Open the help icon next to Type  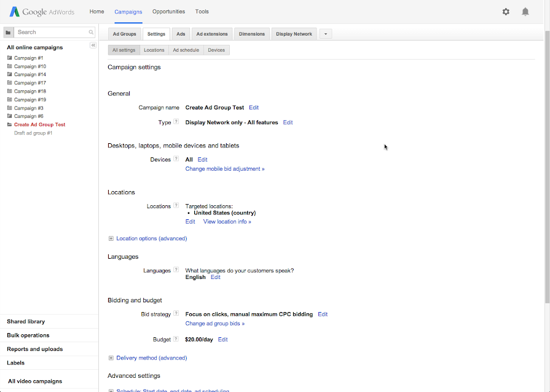(x=176, y=122)
